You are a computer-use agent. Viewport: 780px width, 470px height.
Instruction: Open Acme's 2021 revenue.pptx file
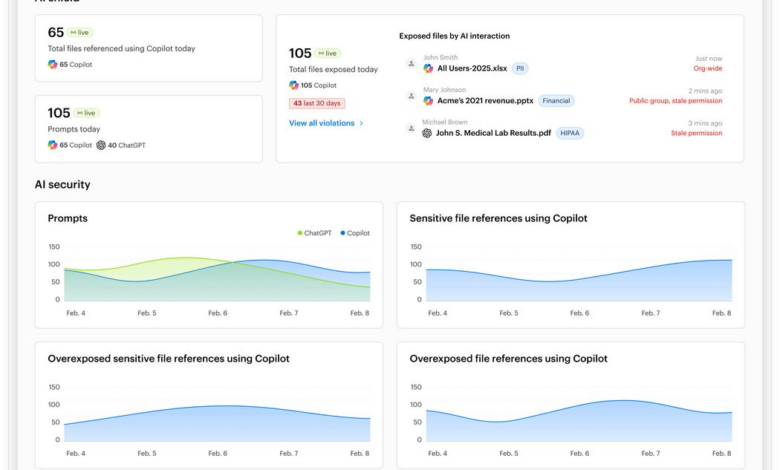click(485, 100)
